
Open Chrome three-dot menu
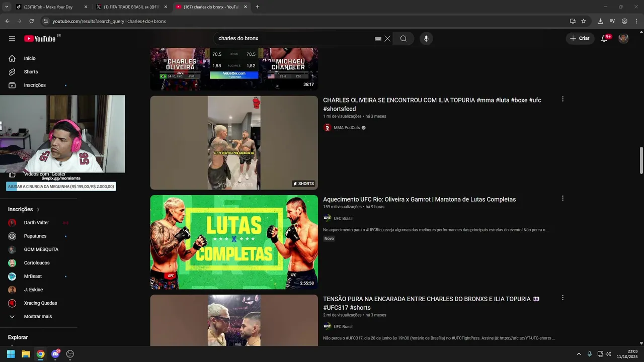[636, 21]
